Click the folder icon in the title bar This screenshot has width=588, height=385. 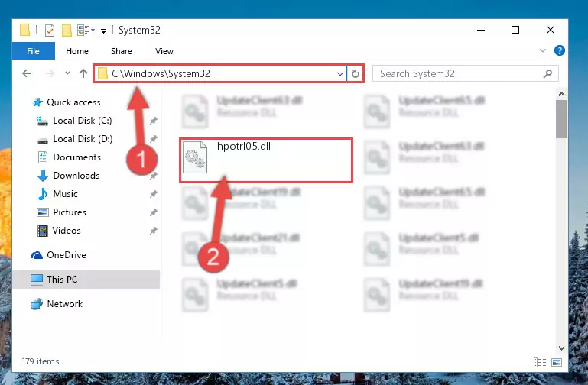(x=24, y=30)
